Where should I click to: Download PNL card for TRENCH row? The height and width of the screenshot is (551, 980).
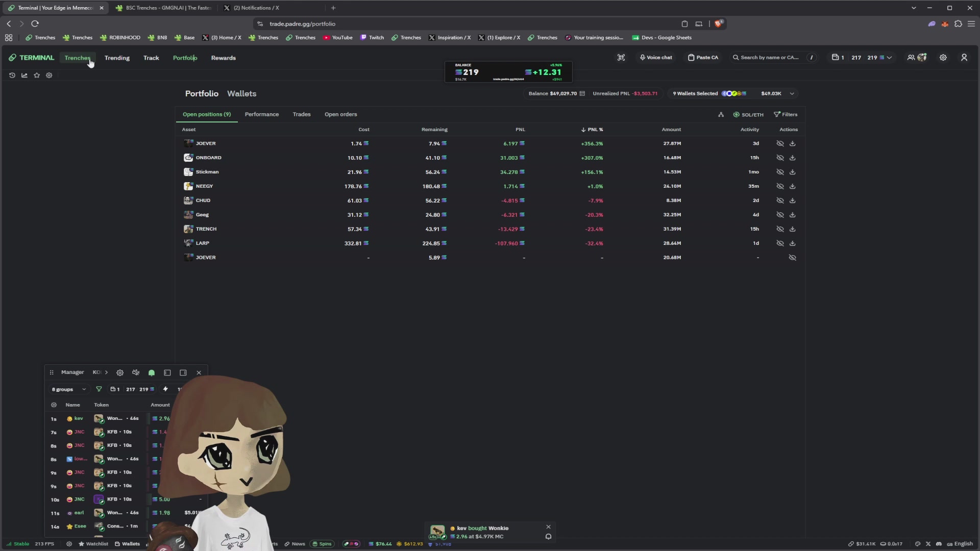click(793, 229)
